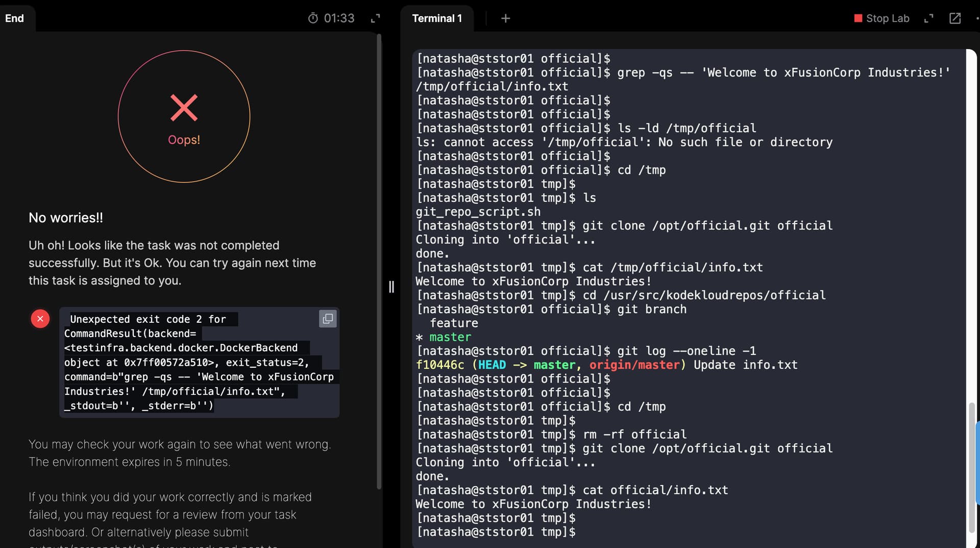Viewport: 980px width, 548px height.
Task: Copy the error message to clipboard
Action: coord(328,319)
